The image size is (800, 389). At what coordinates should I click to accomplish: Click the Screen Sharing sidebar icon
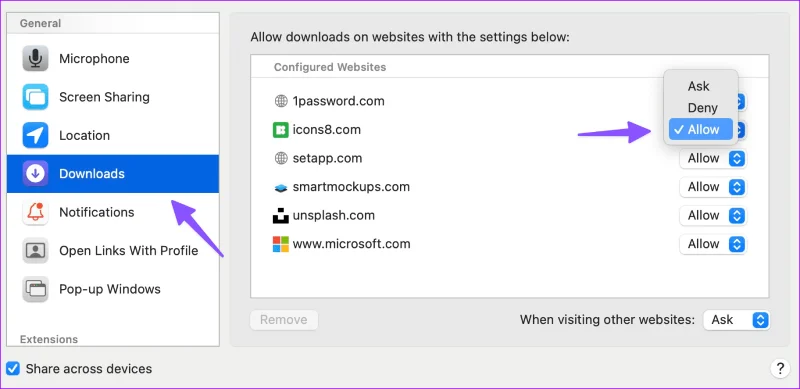(x=35, y=97)
